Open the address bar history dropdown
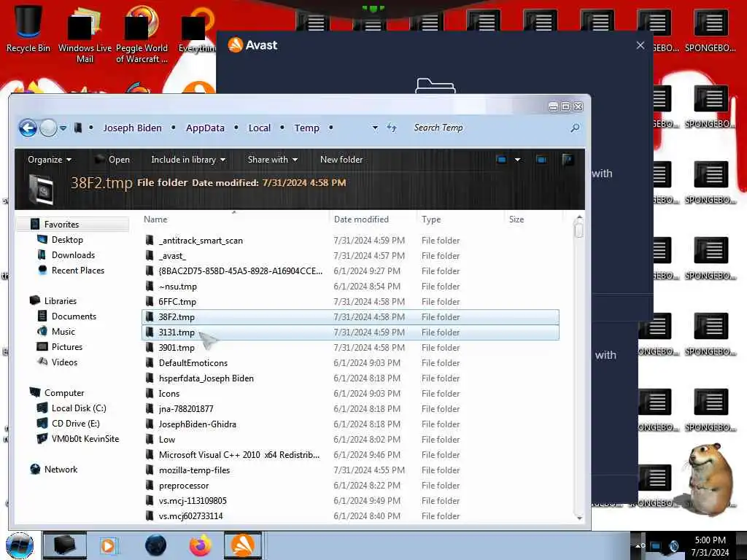747x560 pixels. pos(375,128)
